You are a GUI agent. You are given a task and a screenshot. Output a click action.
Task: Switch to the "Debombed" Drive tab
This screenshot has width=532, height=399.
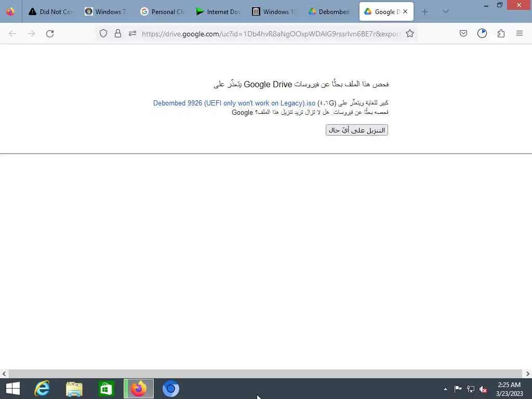coord(330,11)
